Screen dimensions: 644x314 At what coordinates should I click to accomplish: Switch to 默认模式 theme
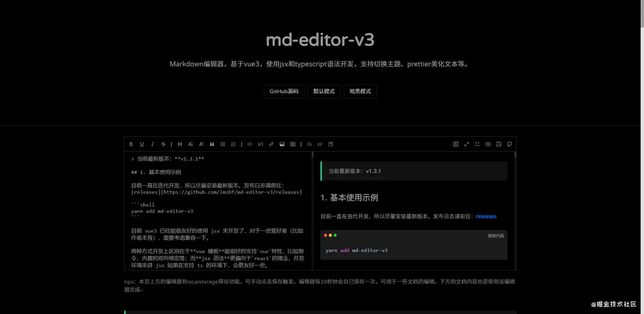click(324, 91)
